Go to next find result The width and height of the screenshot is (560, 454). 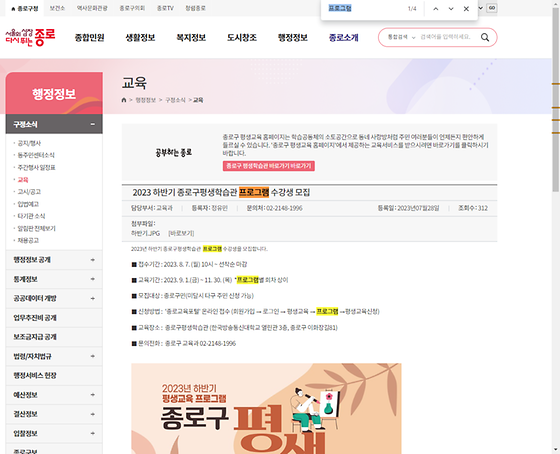click(451, 9)
